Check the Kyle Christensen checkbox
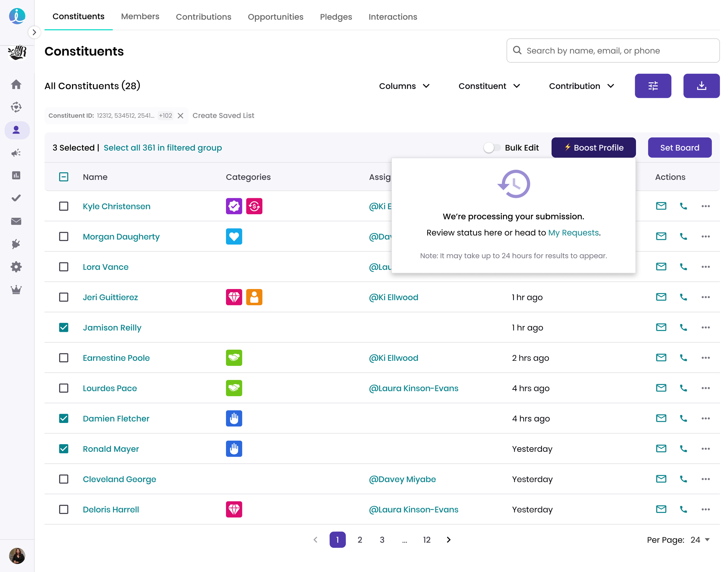728x572 pixels. [x=64, y=206]
